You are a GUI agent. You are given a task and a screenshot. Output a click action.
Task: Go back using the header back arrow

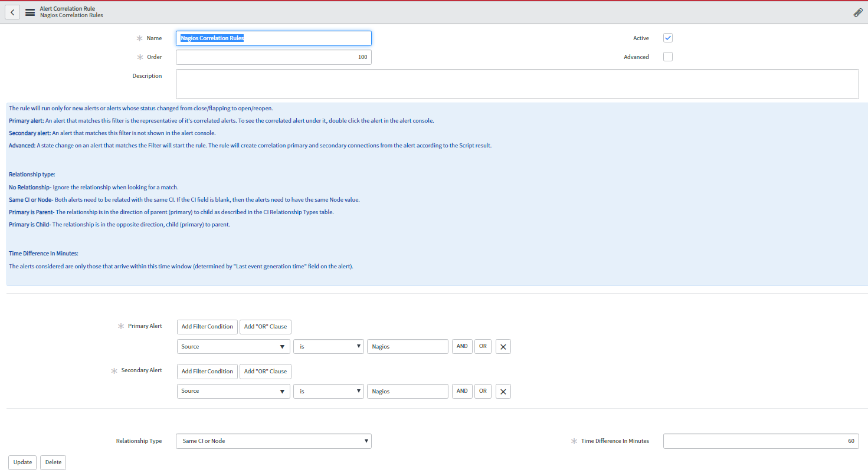click(x=12, y=12)
